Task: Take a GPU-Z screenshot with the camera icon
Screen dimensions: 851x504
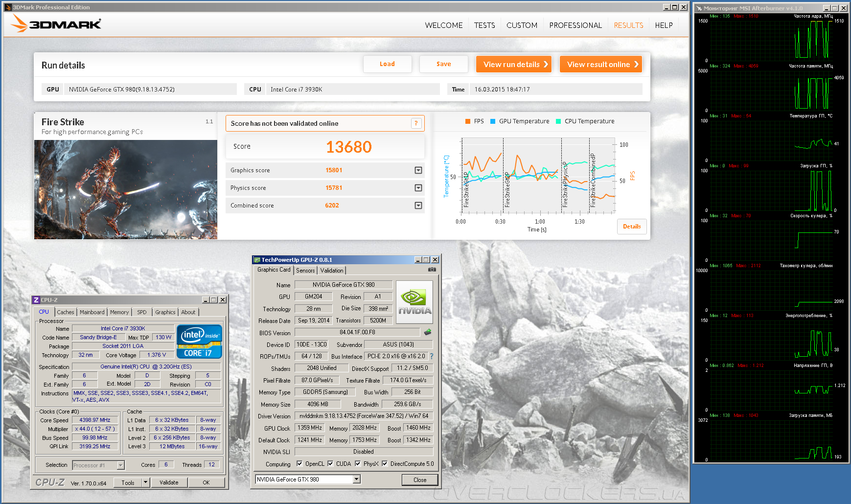Action: [432, 270]
